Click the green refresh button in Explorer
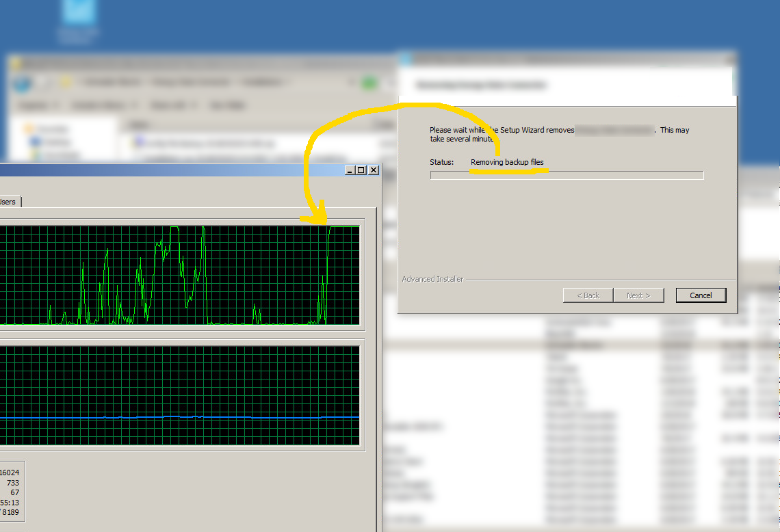The width and height of the screenshot is (780, 532). pos(370,83)
